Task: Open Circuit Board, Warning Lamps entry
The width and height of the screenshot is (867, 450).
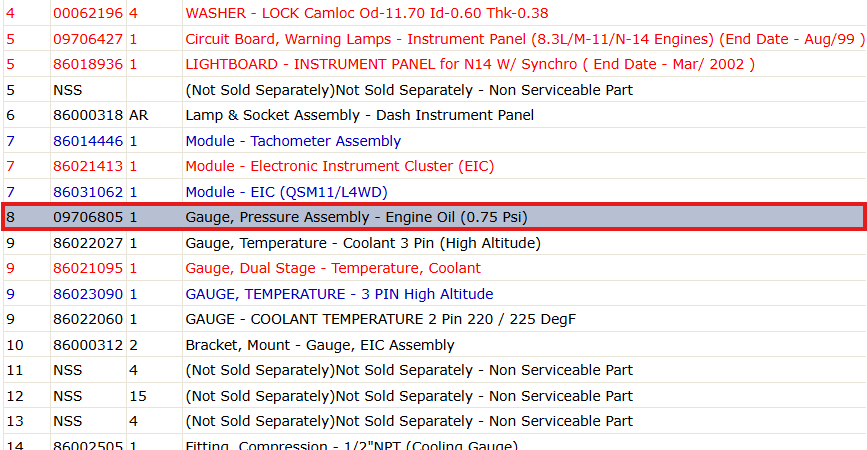Action: click(x=524, y=39)
